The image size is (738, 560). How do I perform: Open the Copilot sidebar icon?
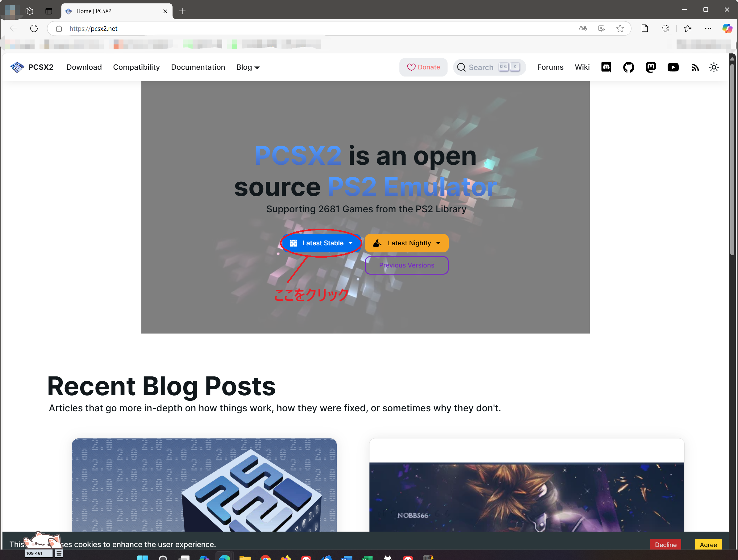(x=727, y=28)
